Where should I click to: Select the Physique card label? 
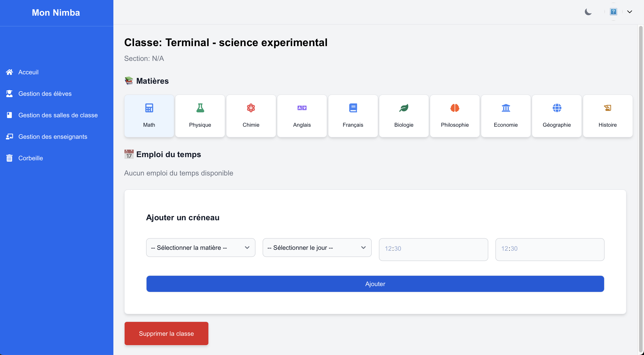coord(200,125)
